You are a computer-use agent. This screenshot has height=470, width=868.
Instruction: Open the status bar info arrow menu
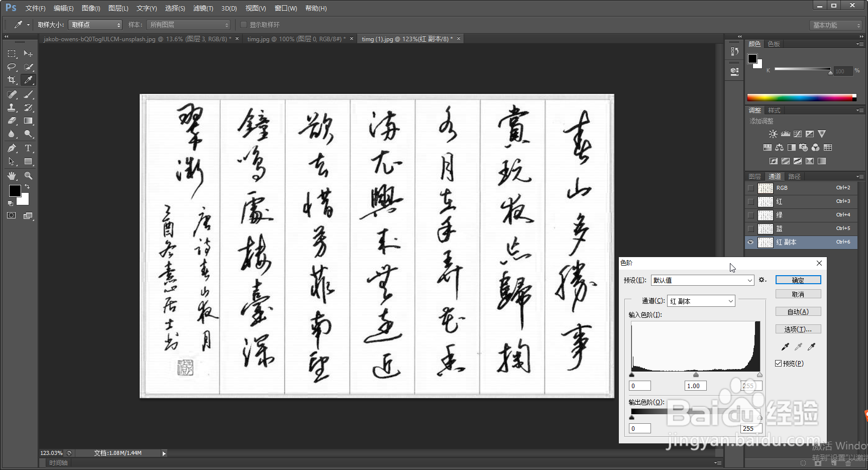[164, 453]
